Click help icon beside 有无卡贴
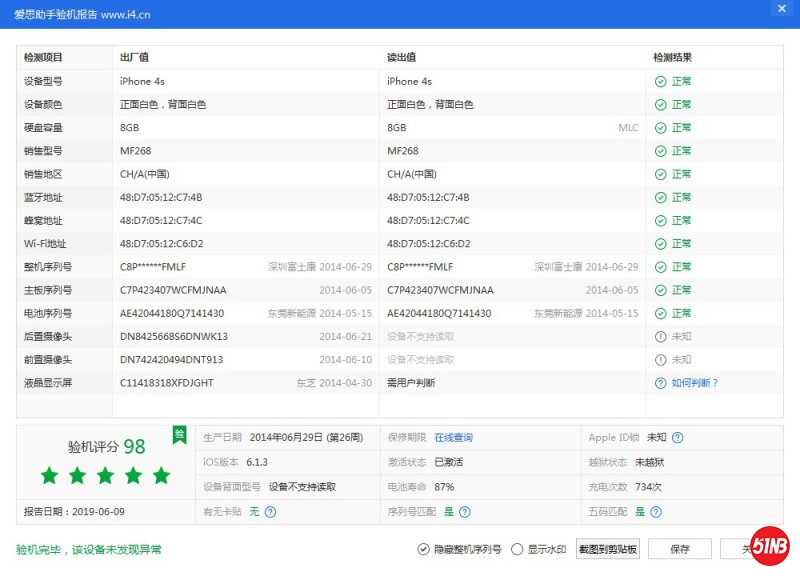800x576 pixels. pyautogui.click(x=270, y=511)
